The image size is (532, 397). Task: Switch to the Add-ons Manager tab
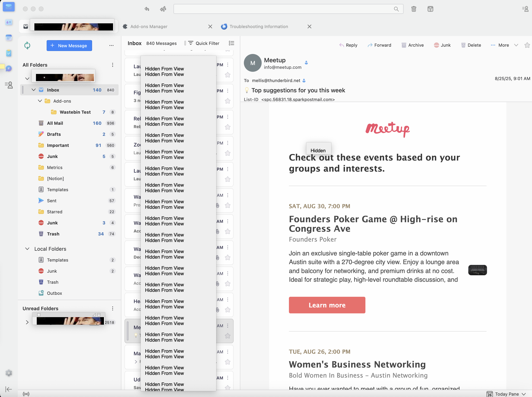(x=149, y=26)
